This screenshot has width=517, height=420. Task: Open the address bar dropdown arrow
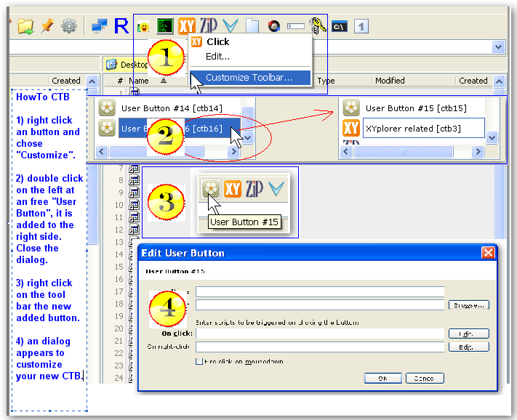(498, 47)
